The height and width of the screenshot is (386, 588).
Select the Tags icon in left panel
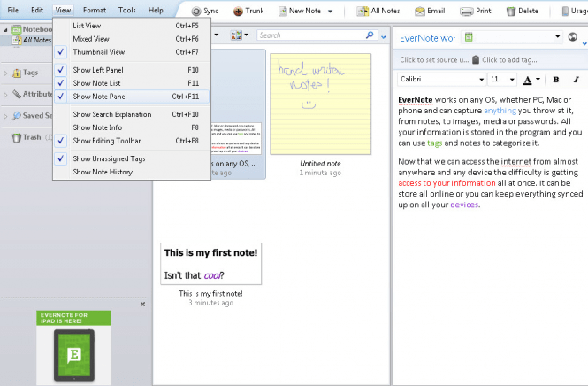tap(17, 73)
